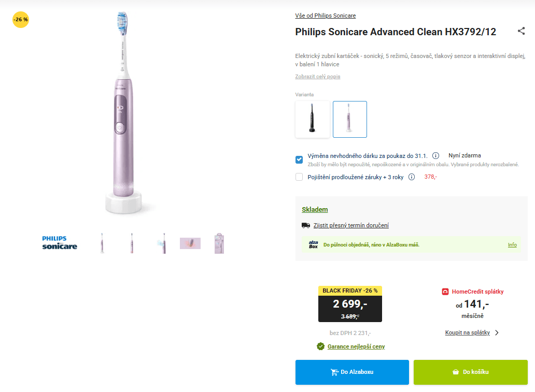Click the Info link in the AlzaBox banner
Image resolution: width=535 pixels, height=392 pixels.
(512, 244)
